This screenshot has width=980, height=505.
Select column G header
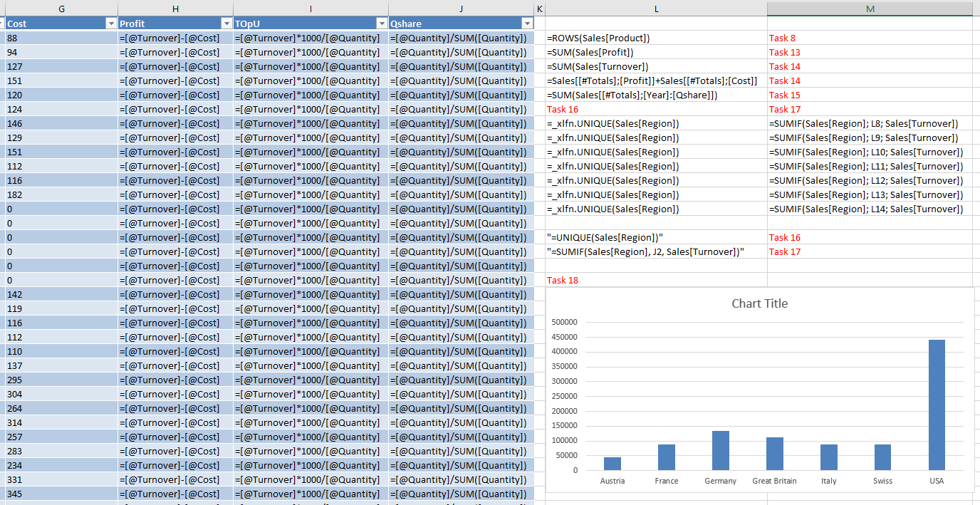(61, 9)
